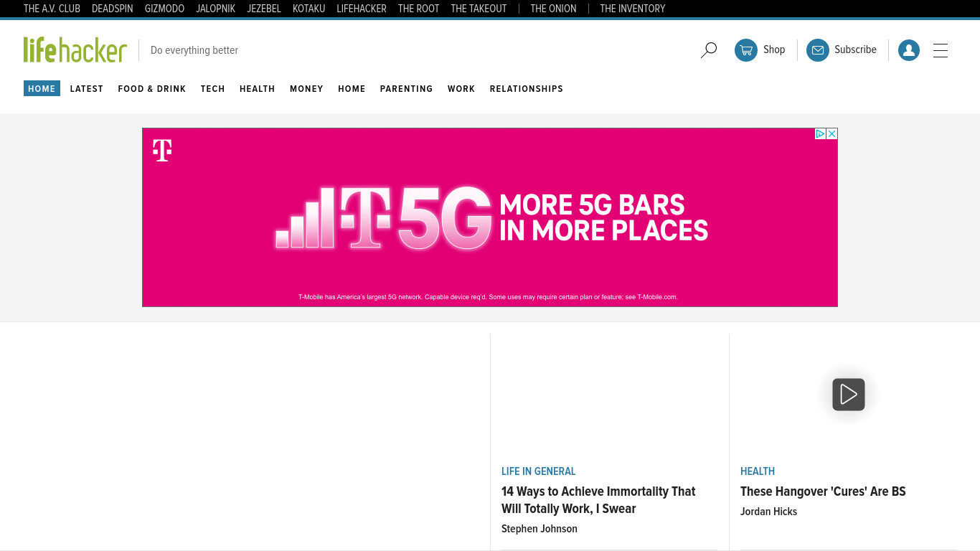Image resolution: width=980 pixels, height=551 pixels.
Task: Click the Subscribe text link
Action: coord(855,50)
